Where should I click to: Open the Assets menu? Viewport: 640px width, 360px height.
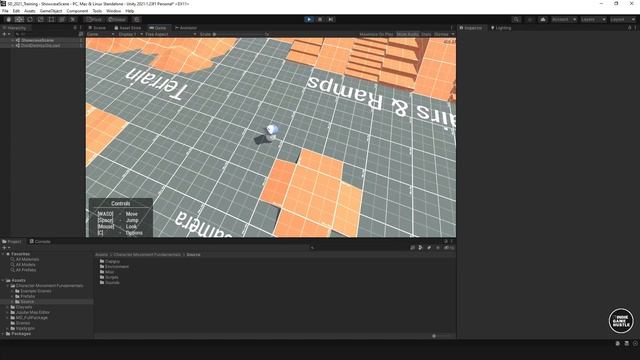pyautogui.click(x=29, y=11)
